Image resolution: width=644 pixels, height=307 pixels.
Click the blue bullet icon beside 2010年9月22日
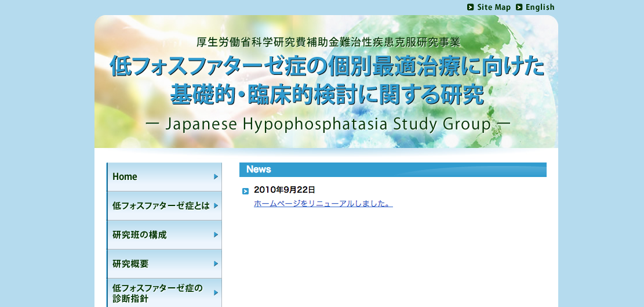(x=246, y=191)
